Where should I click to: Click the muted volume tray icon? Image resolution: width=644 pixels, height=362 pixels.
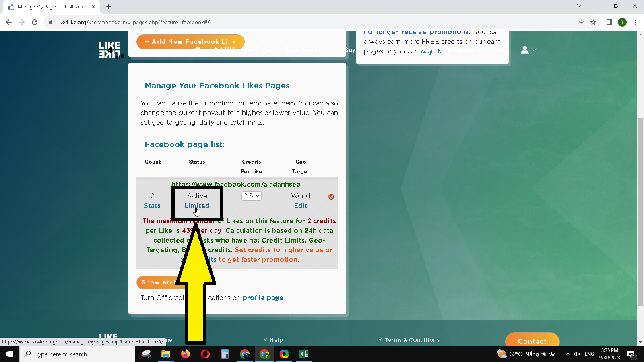(577, 354)
